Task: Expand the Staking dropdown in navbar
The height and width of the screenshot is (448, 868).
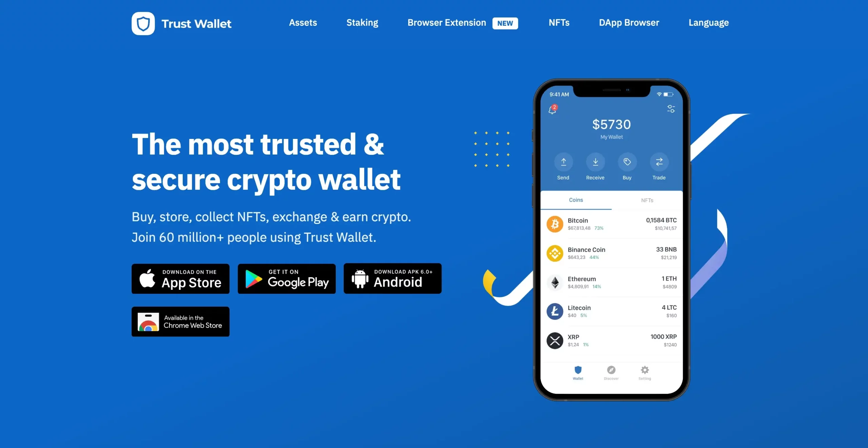Action: click(362, 22)
